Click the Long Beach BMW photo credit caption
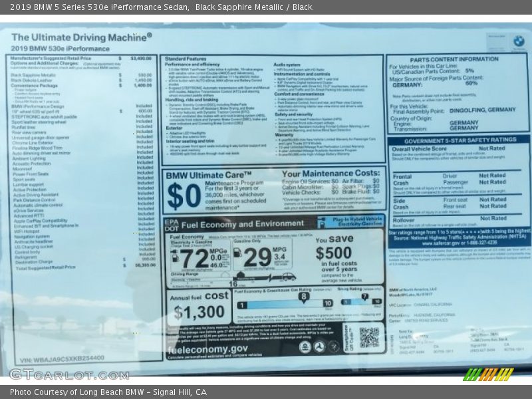Screen dimensions: 532x399 click(x=108, y=392)
